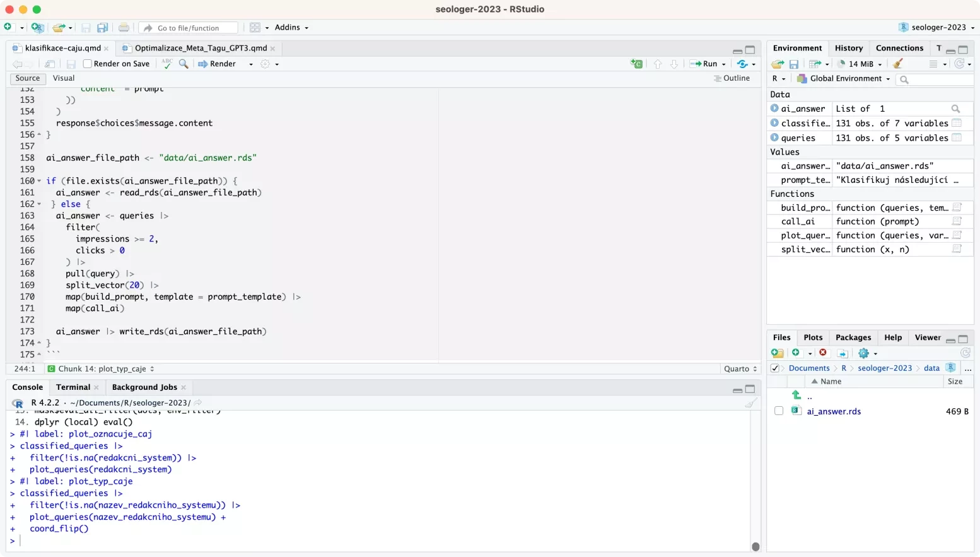This screenshot has width=980, height=557.
Task: Click the Create a project icon
Action: coord(37,28)
